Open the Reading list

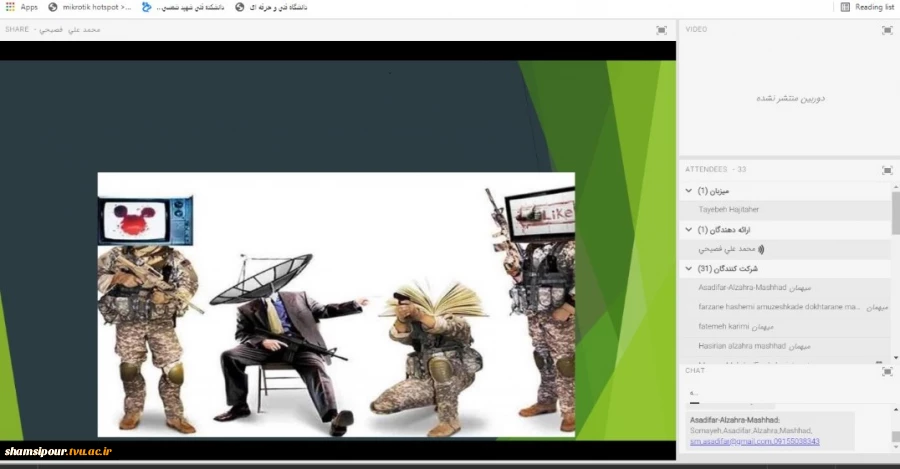click(867, 7)
